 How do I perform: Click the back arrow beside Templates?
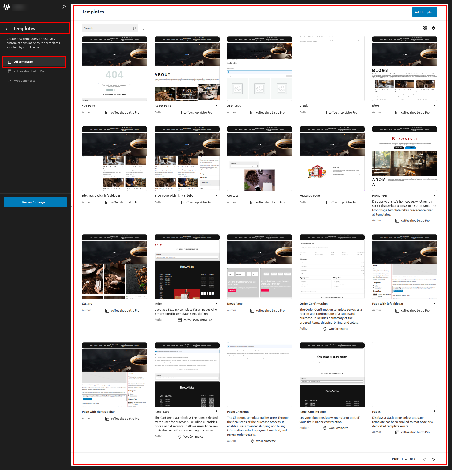point(7,29)
